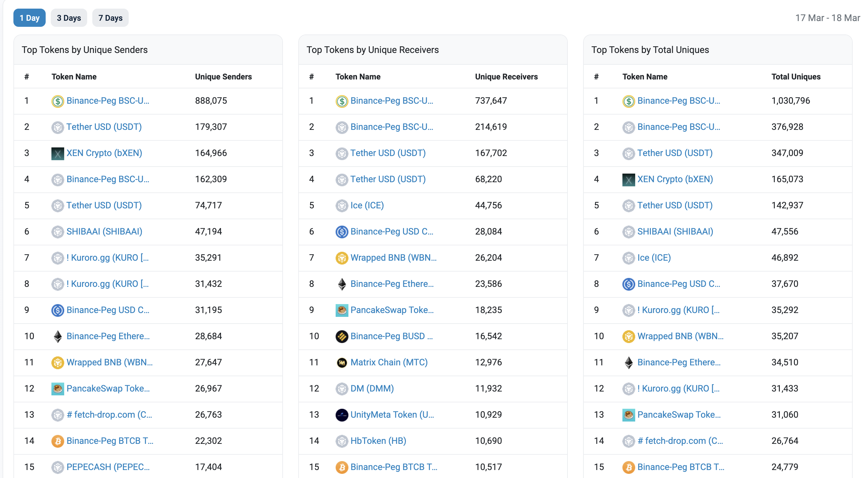This screenshot has width=868, height=478.
Task: Open # fetch-drop.com link in Total Uniques row 14
Action: [680, 441]
